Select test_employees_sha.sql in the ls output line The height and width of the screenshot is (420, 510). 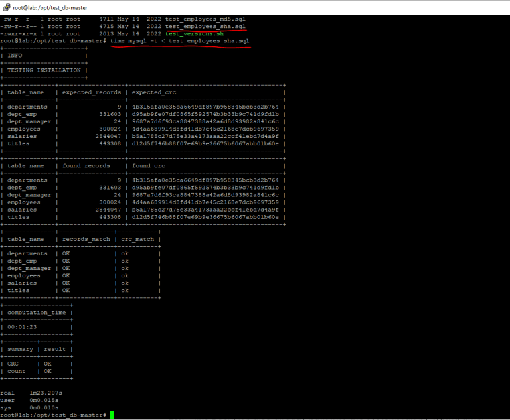tap(205, 27)
